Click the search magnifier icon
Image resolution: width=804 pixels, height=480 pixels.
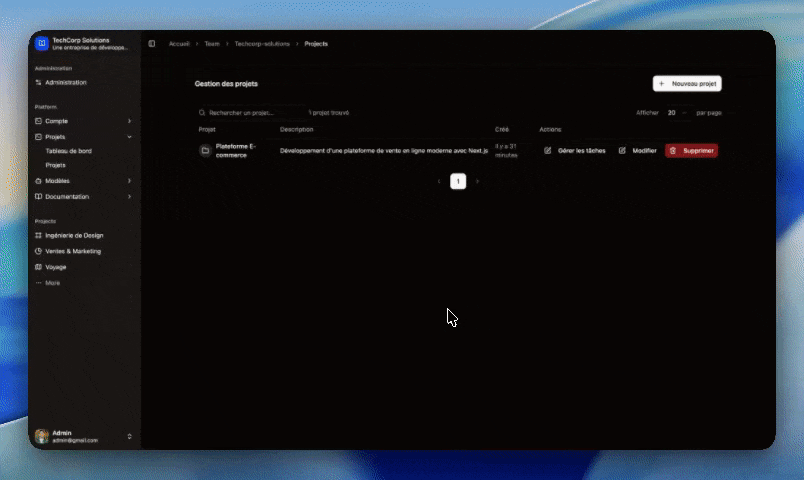click(202, 113)
